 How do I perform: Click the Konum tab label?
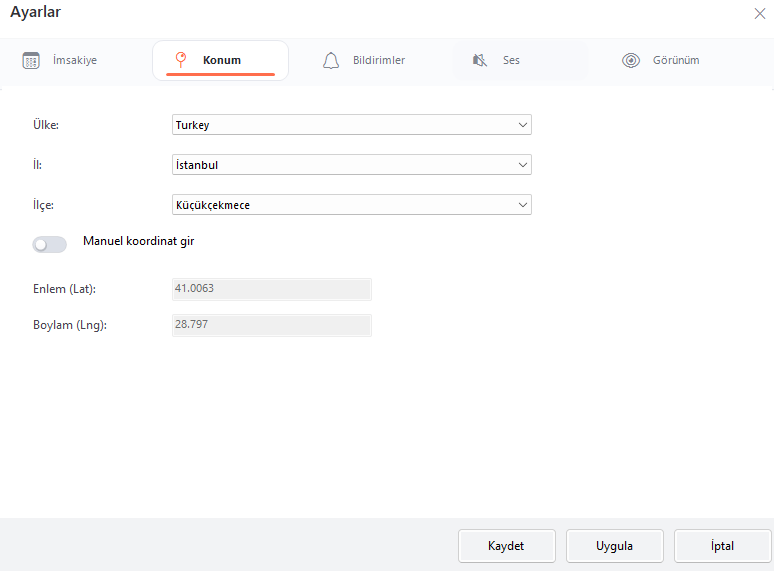point(222,60)
